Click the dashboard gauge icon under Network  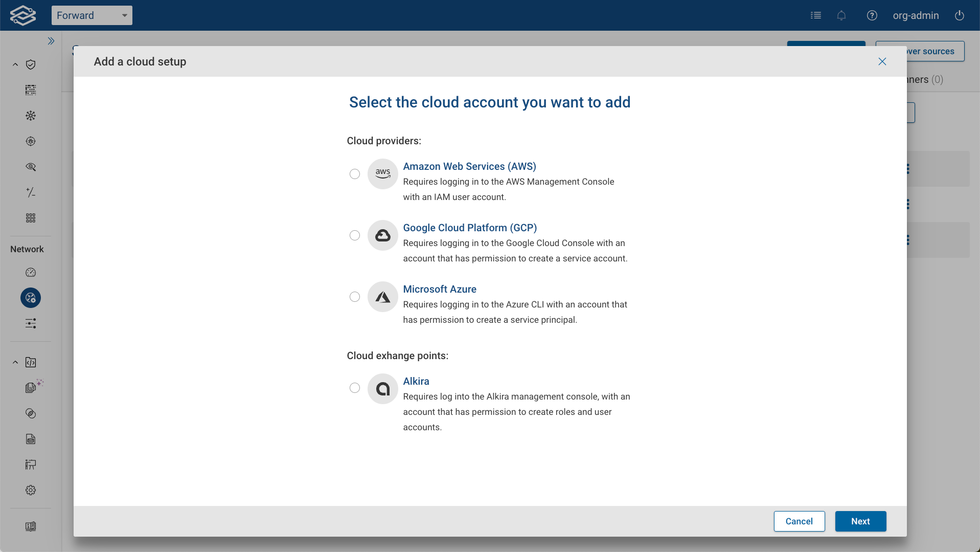click(x=30, y=273)
